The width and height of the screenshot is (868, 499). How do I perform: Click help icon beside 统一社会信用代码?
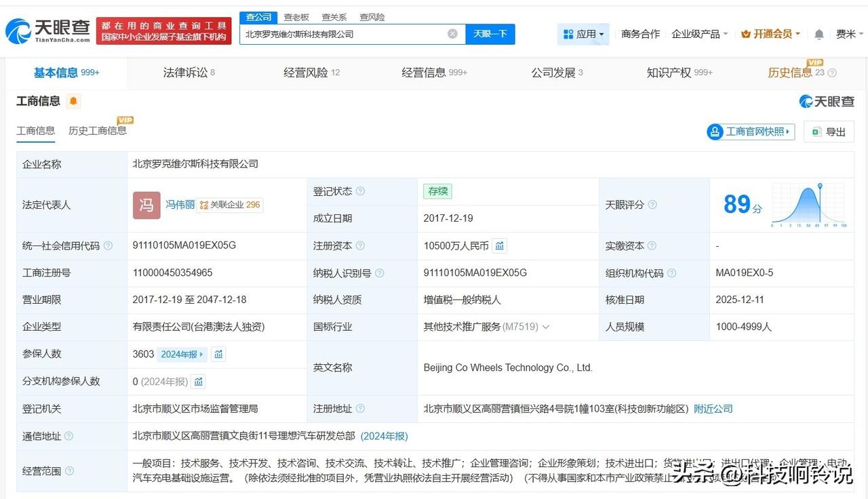[x=108, y=246]
